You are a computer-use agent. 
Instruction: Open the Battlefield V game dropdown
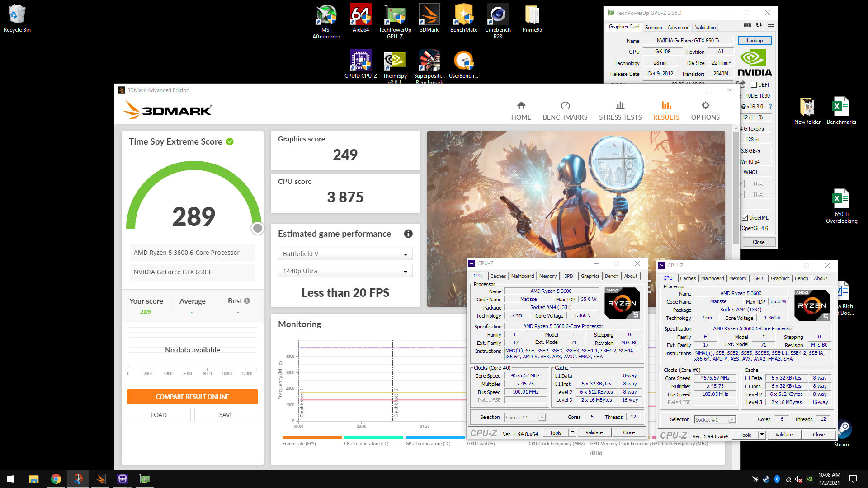pos(345,254)
